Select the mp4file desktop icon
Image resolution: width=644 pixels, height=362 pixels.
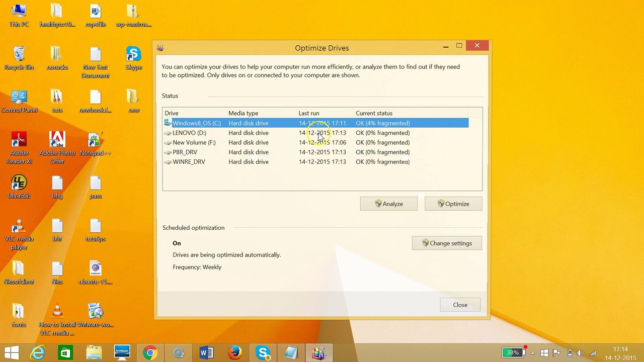(95, 15)
